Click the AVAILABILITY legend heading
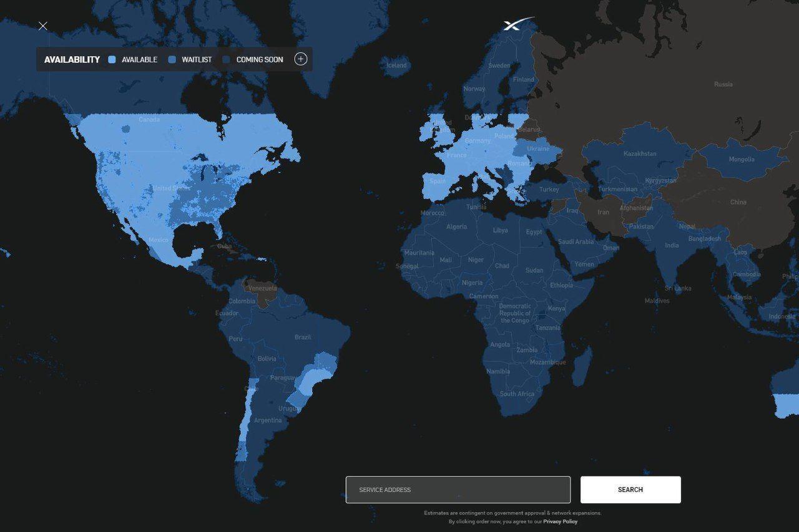The width and height of the screenshot is (799, 532). (72, 60)
